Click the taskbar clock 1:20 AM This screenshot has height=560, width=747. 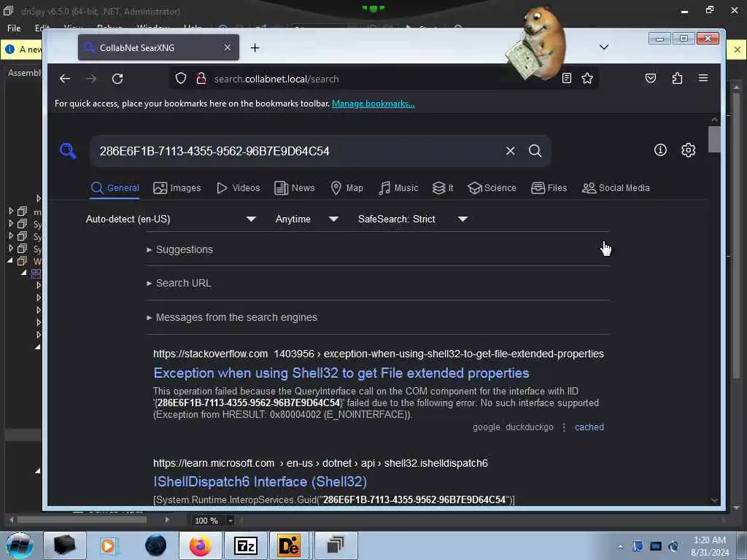click(710, 545)
